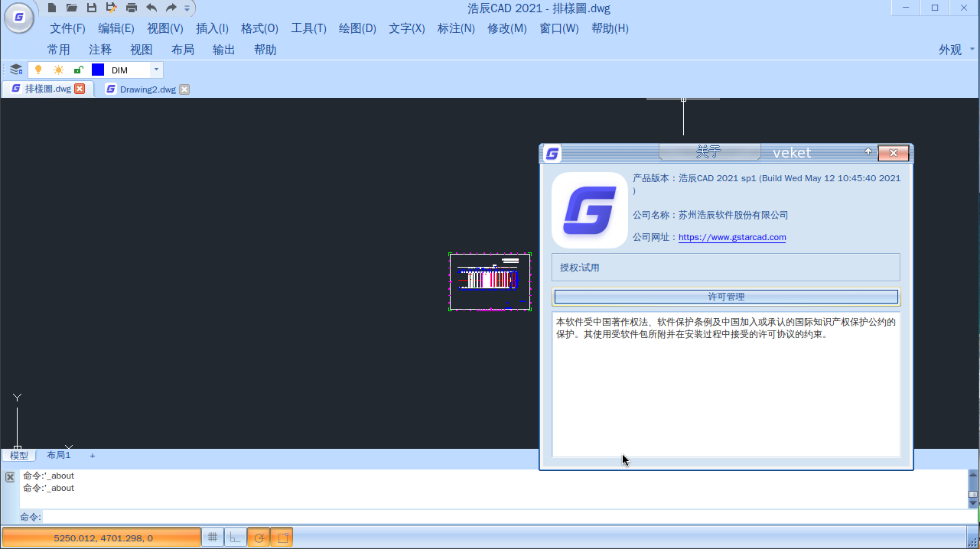The image size is (980, 549).
Task: Open the 插入(I) menu
Action: pos(212,28)
